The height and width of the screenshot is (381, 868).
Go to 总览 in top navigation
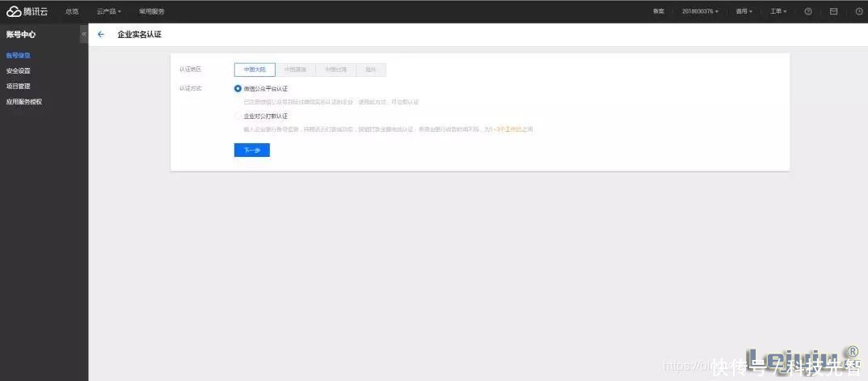(x=72, y=11)
